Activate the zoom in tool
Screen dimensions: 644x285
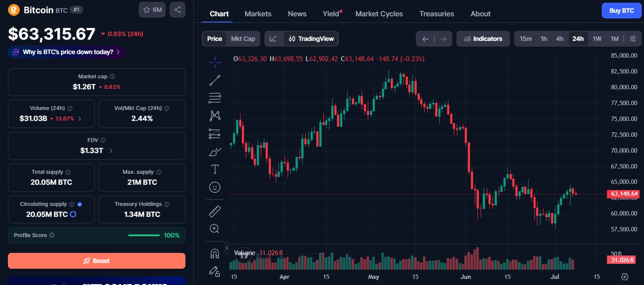tap(215, 229)
